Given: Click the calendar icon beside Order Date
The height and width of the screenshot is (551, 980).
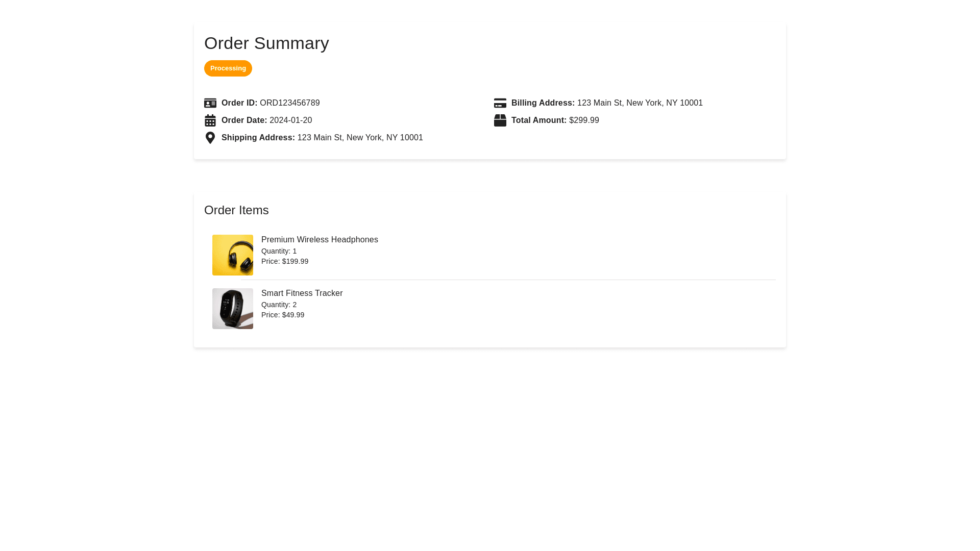Looking at the screenshot, I should pos(210,120).
